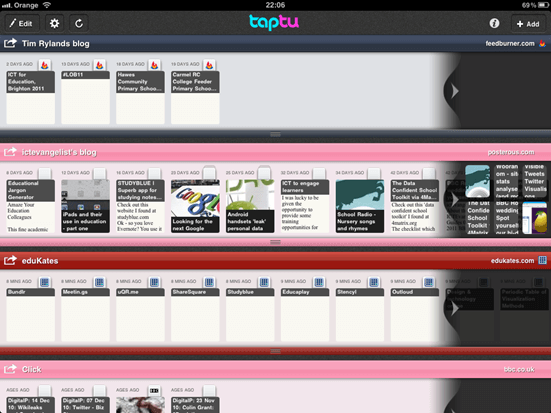The height and width of the screenshot is (413, 551).
Task: Tap the Add button
Action: coord(528,24)
